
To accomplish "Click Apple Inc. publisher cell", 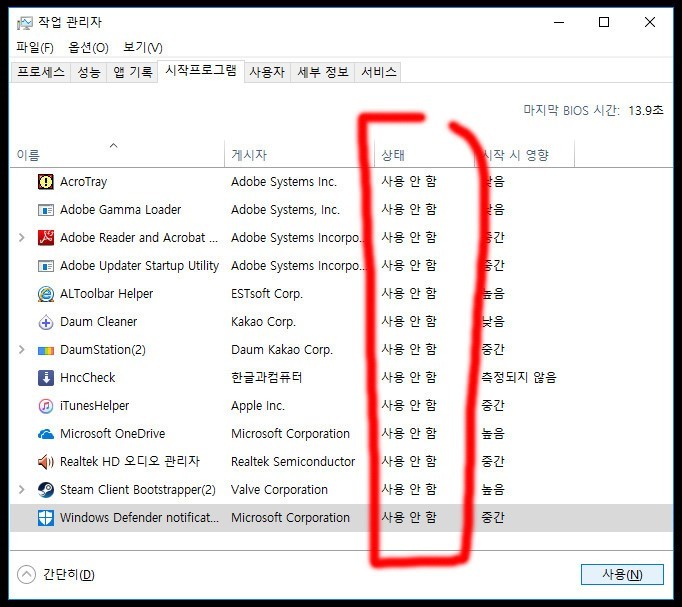I will pos(257,406).
